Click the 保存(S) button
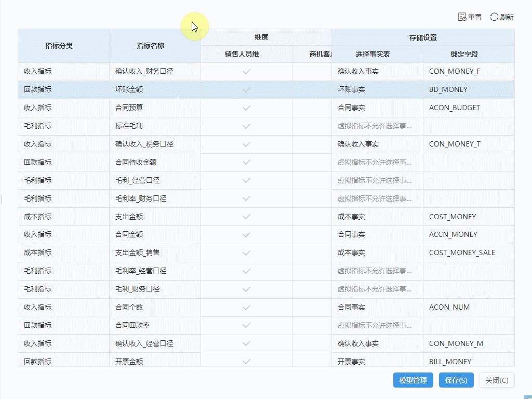532x399 pixels. tap(456, 380)
